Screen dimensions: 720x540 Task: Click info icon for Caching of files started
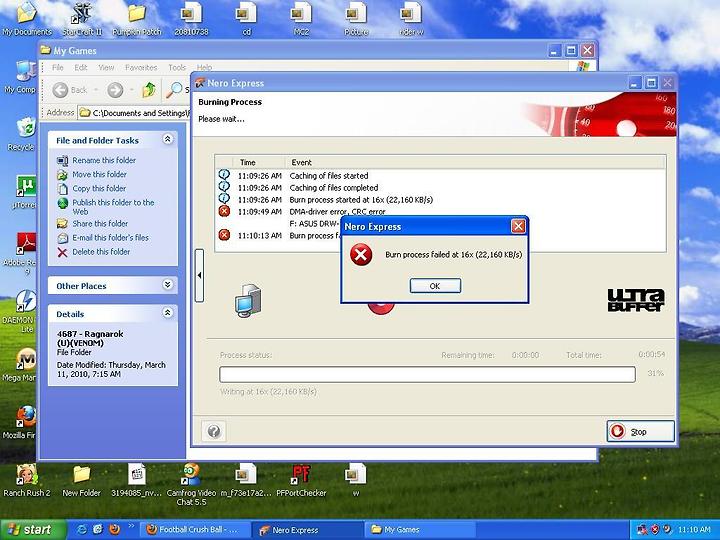coord(224,175)
